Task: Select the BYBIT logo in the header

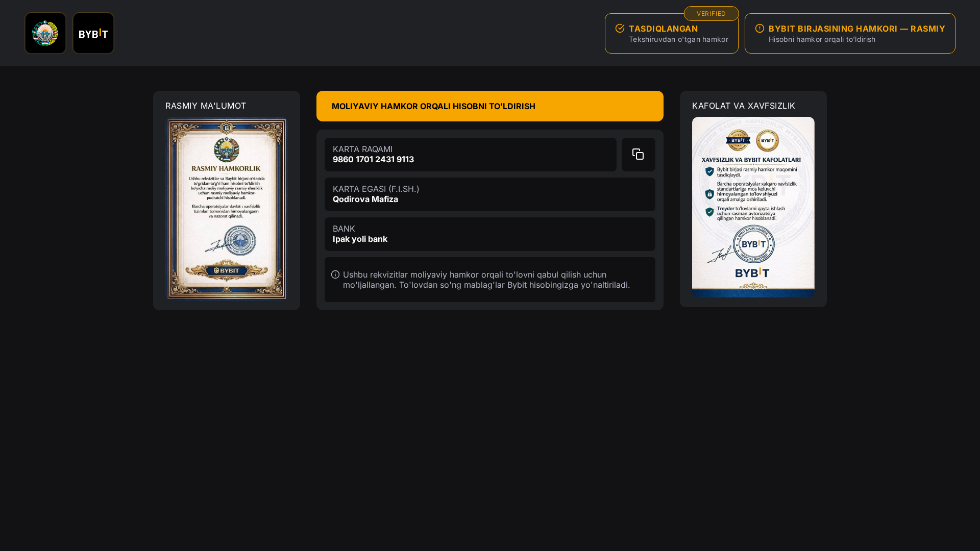Action: click(93, 33)
